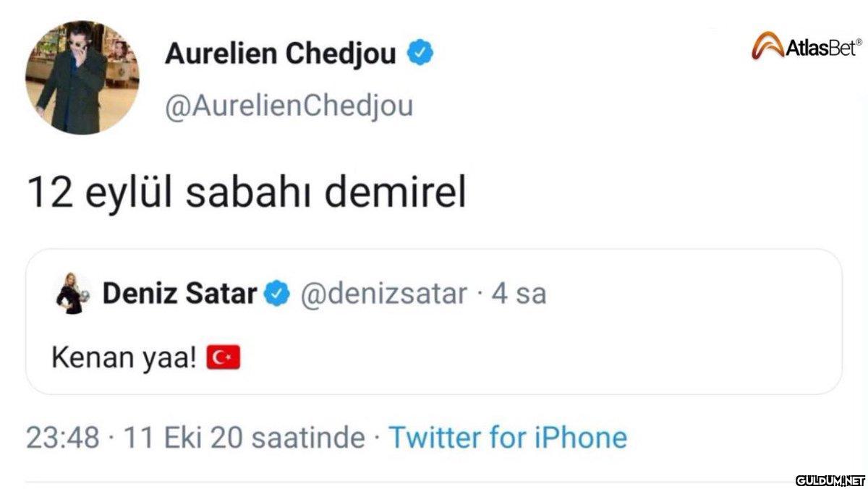Screen dimensions: 868x489
Task: Click the "11 Eki 20" tweet date
Action: coord(187,437)
